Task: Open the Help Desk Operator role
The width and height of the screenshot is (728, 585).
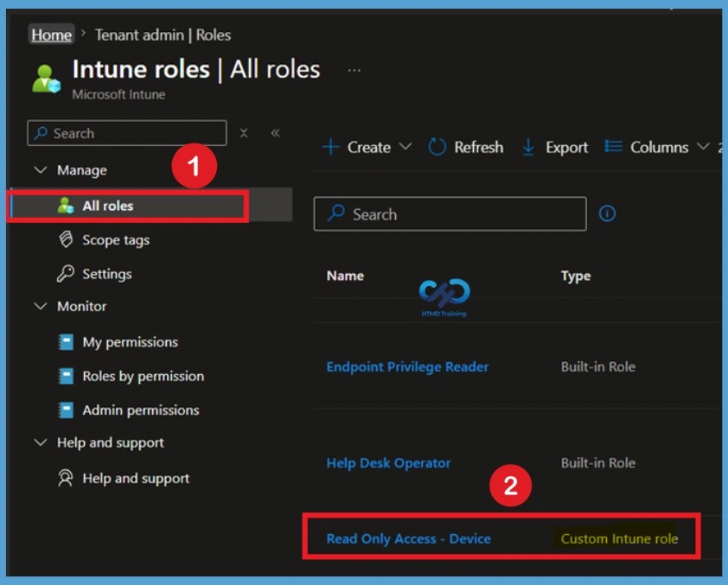Action: coord(388,463)
